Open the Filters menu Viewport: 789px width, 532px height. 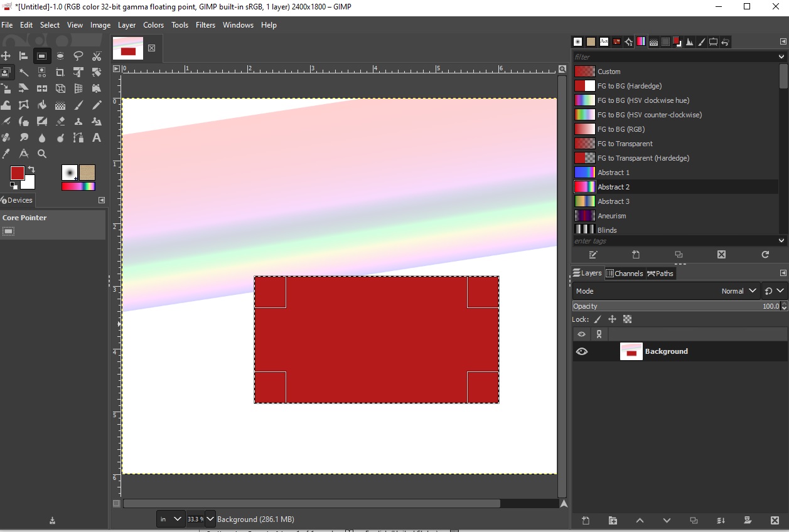[x=205, y=25]
